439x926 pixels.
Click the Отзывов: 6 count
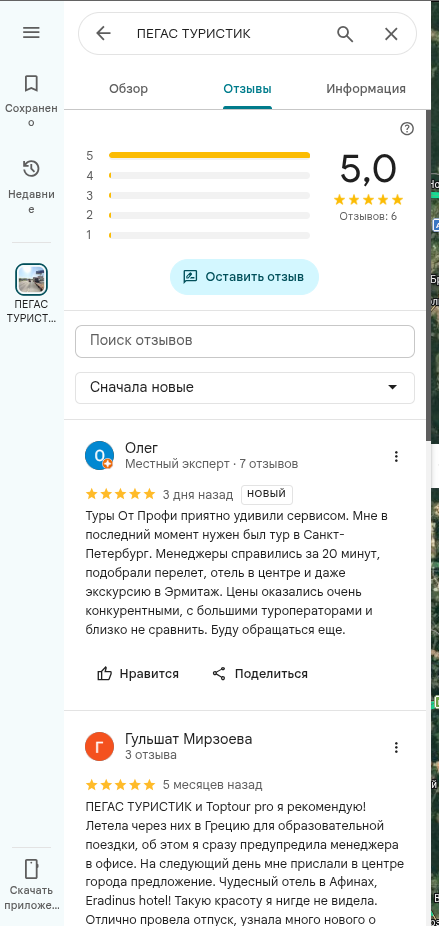[x=368, y=216]
